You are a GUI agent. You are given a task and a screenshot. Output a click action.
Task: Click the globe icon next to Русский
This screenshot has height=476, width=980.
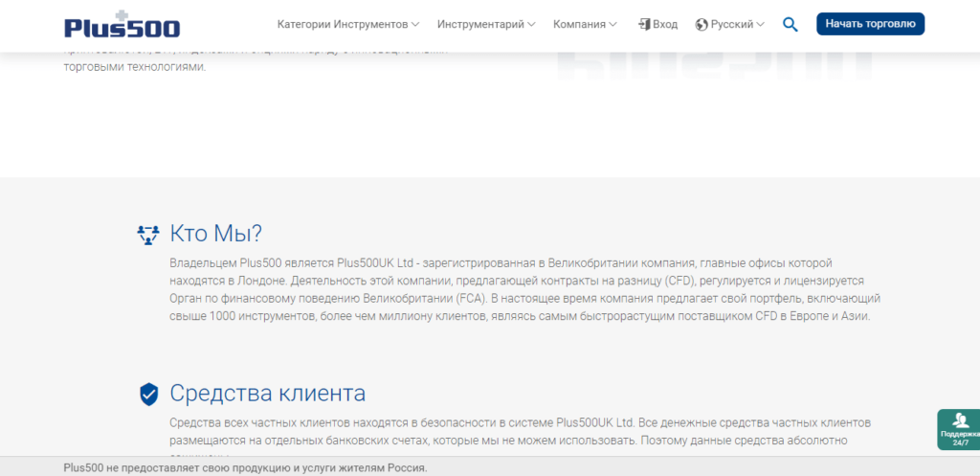702,24
